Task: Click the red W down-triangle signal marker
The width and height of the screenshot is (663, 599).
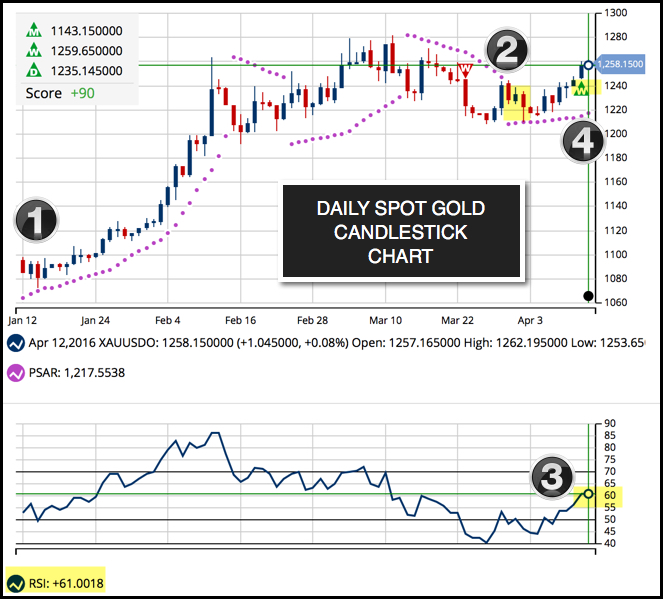Action: point(464,69)
